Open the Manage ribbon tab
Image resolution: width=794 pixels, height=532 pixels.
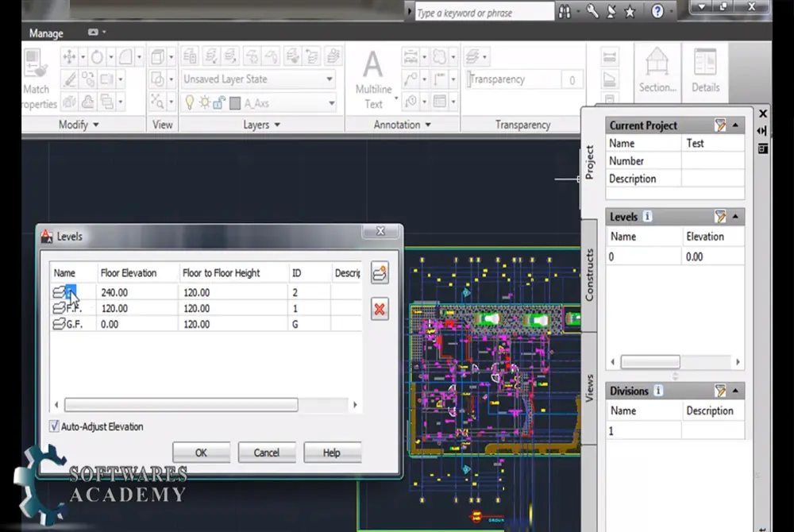(46, 33)
